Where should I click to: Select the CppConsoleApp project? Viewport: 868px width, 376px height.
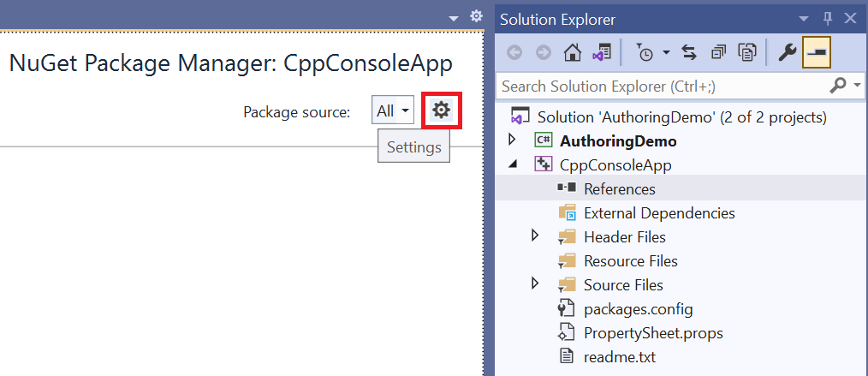615,165
